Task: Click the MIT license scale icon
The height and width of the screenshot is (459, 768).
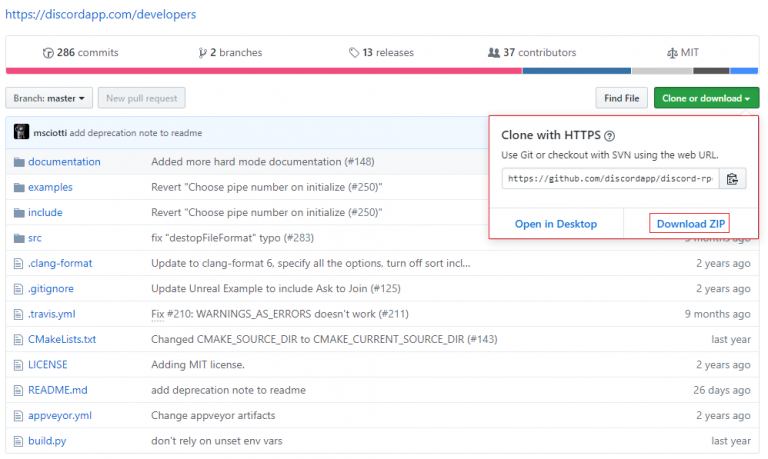Action: point(671,52)
